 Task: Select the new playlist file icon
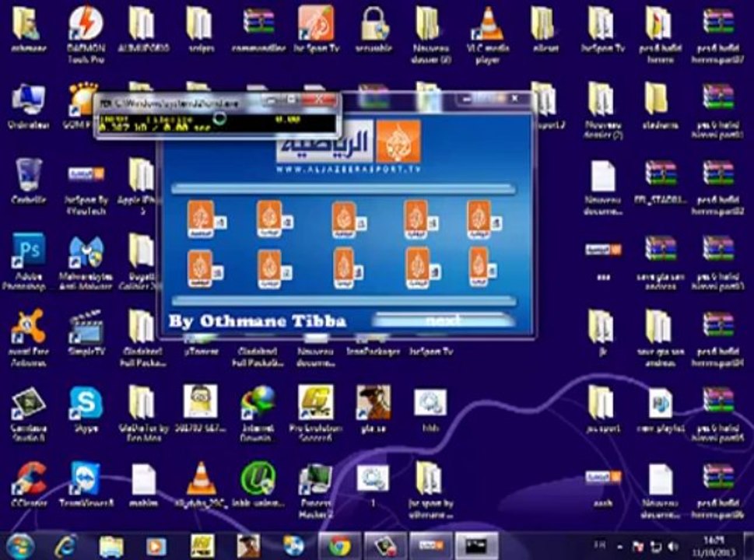[x=660, y=410]
